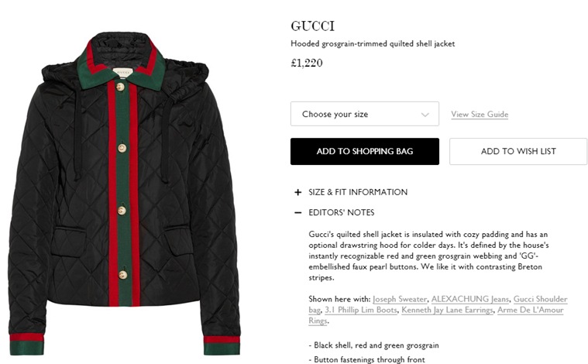Click the product title Hooded grosgrain-trimmed jacket

(x=373, y=44)
